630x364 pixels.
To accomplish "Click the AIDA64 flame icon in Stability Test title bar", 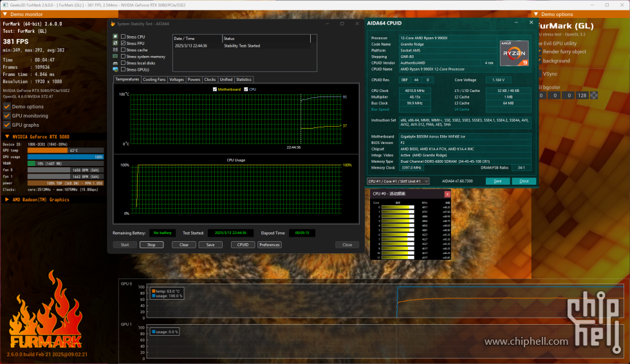I will pos(113,24).
